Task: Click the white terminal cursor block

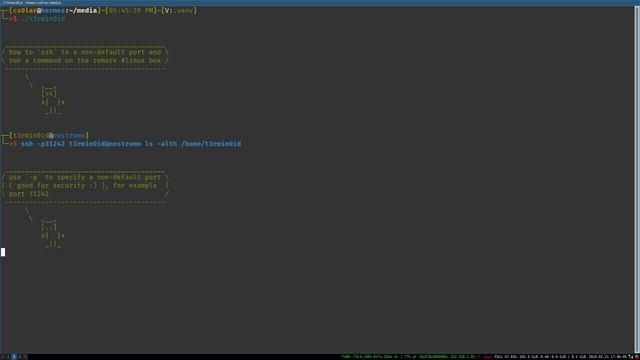Action: (x=3, y=252)
